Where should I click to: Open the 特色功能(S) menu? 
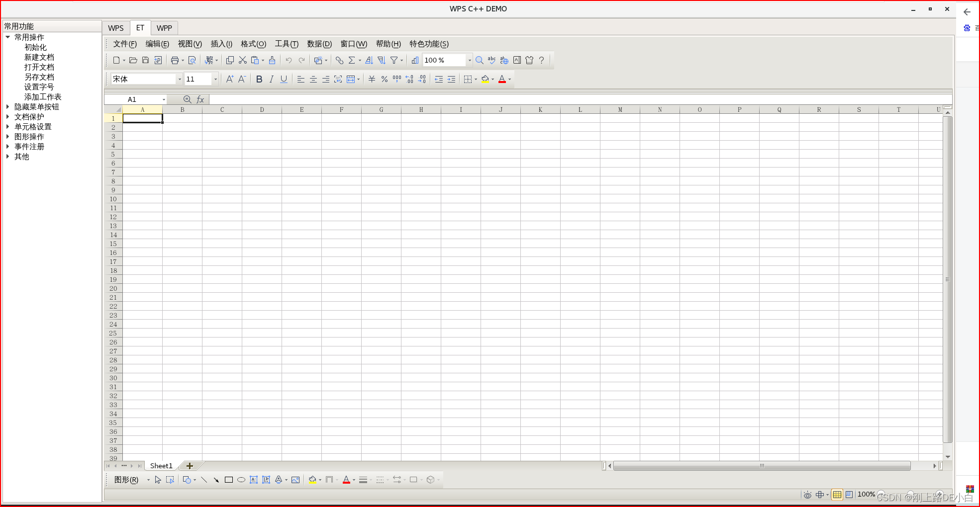[x=429, y=44]
